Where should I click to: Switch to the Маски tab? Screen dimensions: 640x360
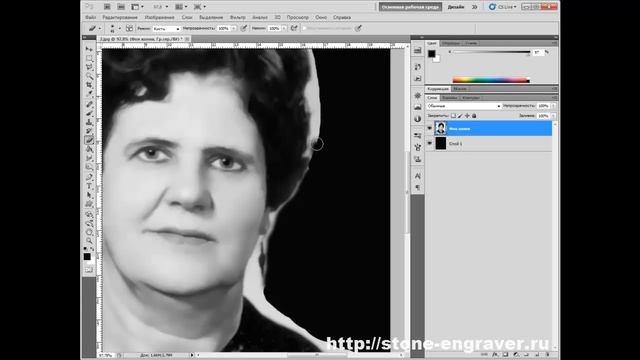click(x=460, y=89)
